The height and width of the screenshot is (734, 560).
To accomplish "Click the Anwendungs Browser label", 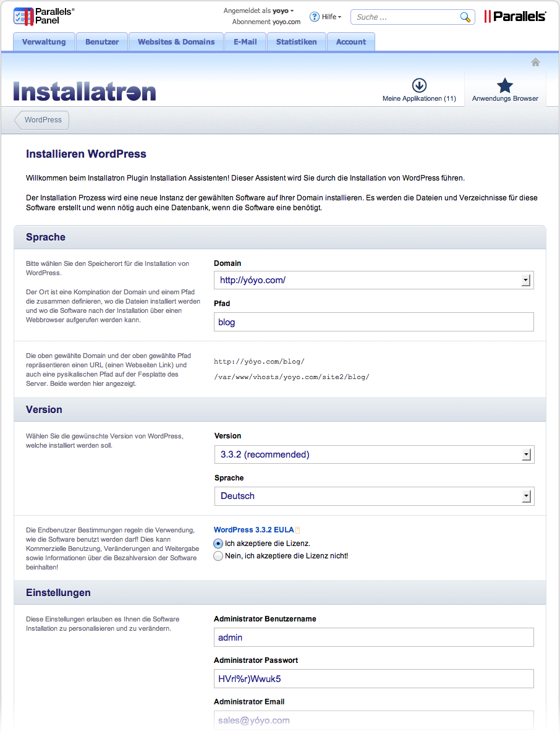I will (x=505, y=99).
